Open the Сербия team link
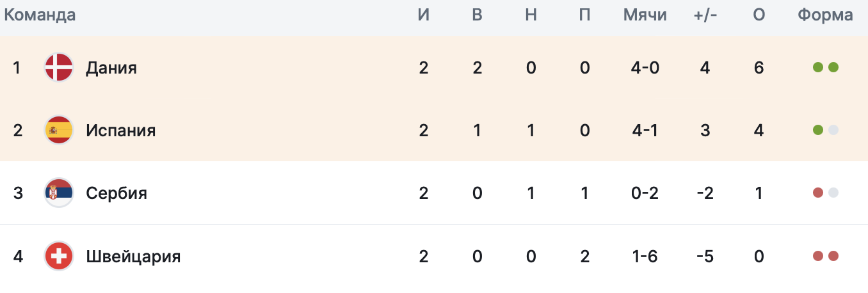This screenshot has width=868, height=293. pyautogui.click(x=117, y=193)
